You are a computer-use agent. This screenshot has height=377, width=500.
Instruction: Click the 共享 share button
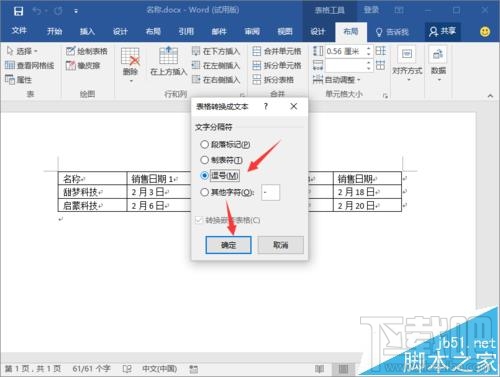(442, 31)
